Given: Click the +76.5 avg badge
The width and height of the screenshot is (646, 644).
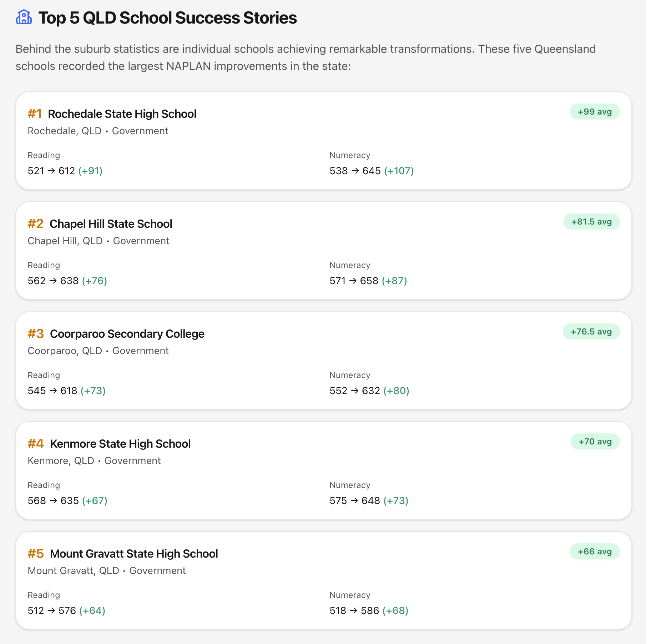Looking at the screenshot, I should coord(591,332).
